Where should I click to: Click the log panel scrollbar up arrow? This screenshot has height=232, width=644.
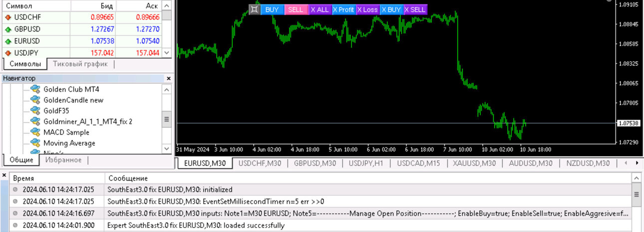637,178
